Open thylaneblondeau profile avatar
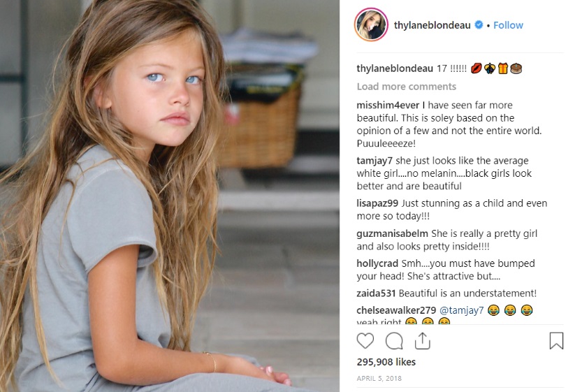This screenshot has width=575, height=392. pyautogui.click(x=372, y=24)
